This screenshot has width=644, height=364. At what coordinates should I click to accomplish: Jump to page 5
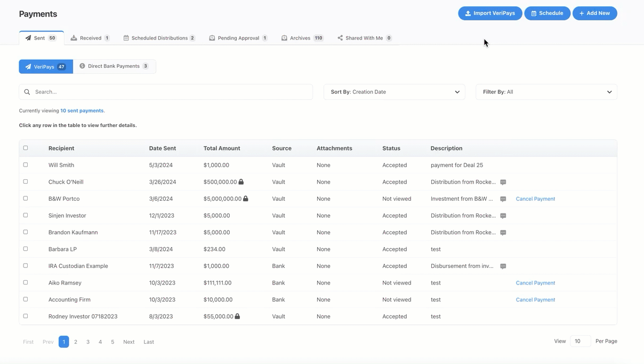112,342
